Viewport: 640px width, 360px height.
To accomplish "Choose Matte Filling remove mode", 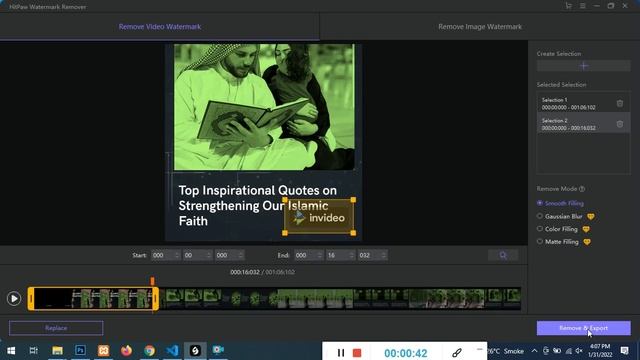I will click(558, 242).
